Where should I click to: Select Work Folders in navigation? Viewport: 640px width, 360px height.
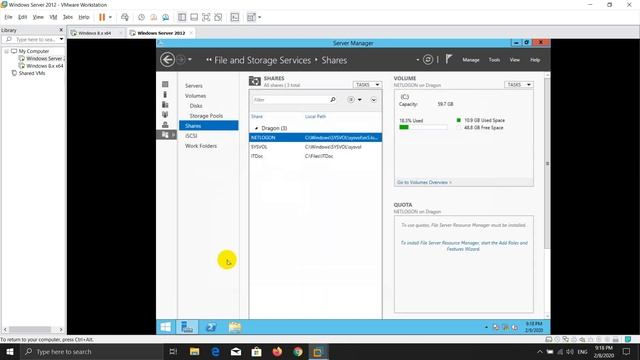pos(201,146)
